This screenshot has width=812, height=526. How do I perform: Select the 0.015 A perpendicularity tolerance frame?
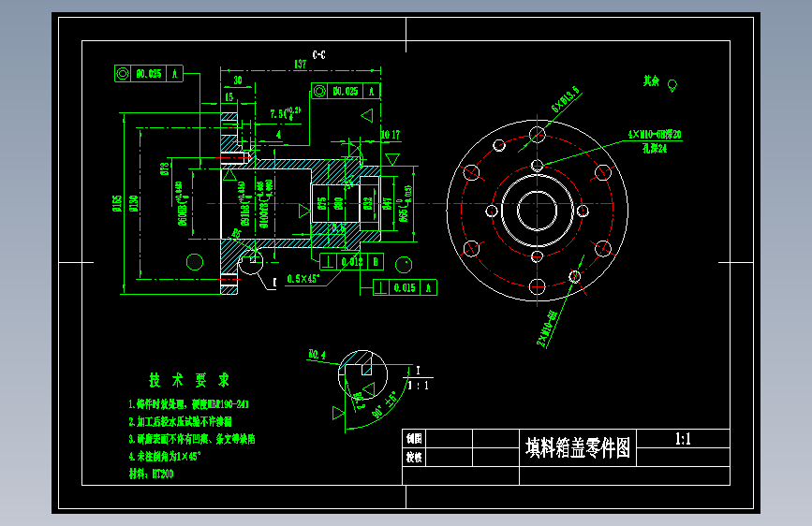[x=405, y=288]
